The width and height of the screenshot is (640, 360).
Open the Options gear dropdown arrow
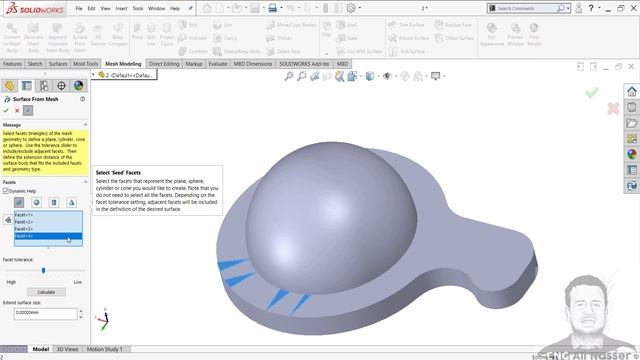pyautogui.click(x=360, y=8)
